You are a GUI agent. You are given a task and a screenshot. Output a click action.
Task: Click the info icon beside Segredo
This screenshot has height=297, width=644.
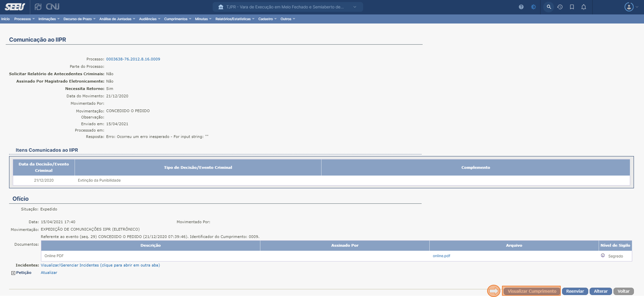tap(603, 255)
